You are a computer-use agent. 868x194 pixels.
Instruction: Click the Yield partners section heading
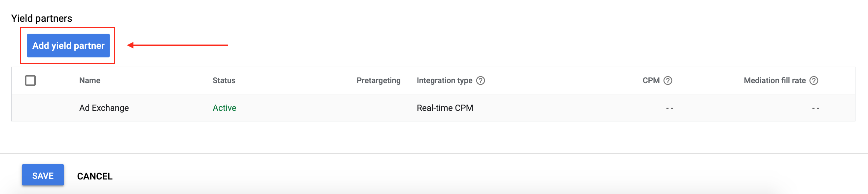[x=41, y=18]
